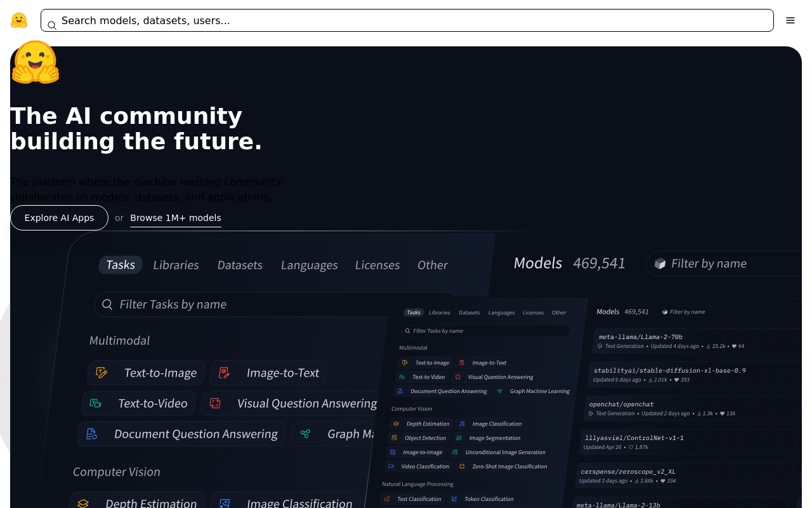Image resolution: width=812 pixels, height=508 pixels.
Task: Follow the Browse 1M+ models link
Action: pyautogui.click(x=176, y=218)
